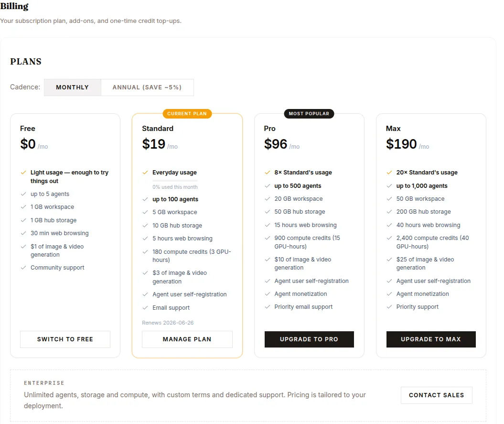Click the checkmark beside Email support
The width and height of the screenshot is (504, 424).
tap(145, 308)
